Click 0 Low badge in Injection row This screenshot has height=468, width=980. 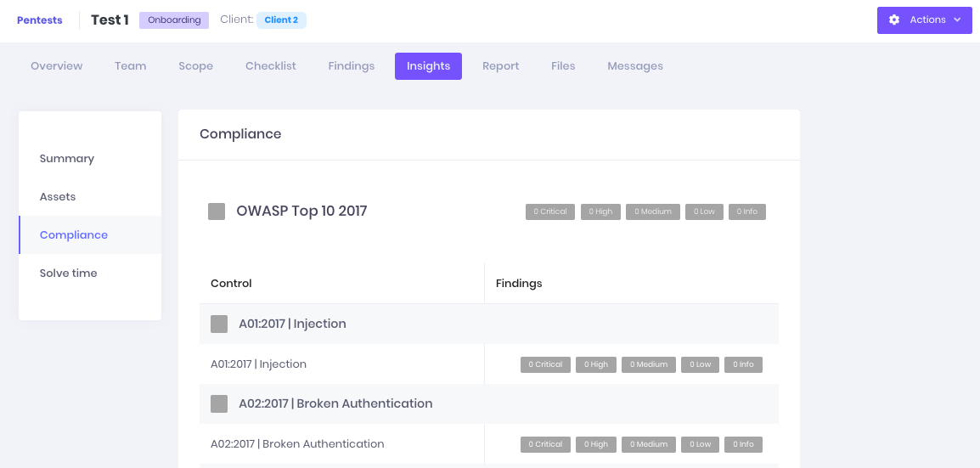pyautogui.click(x=700, y=365)
